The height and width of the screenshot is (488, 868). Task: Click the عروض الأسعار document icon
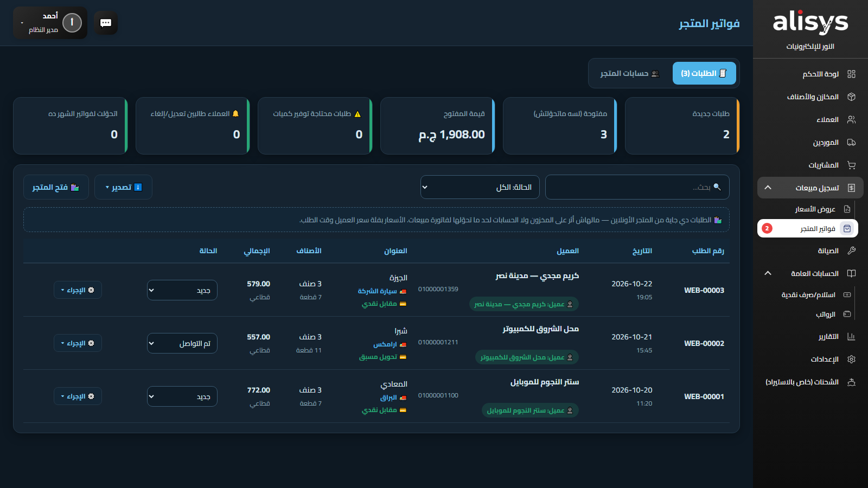(847, 209)
